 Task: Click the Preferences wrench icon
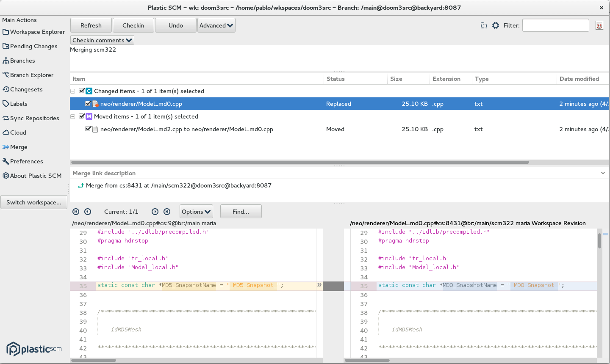point(6,161)
